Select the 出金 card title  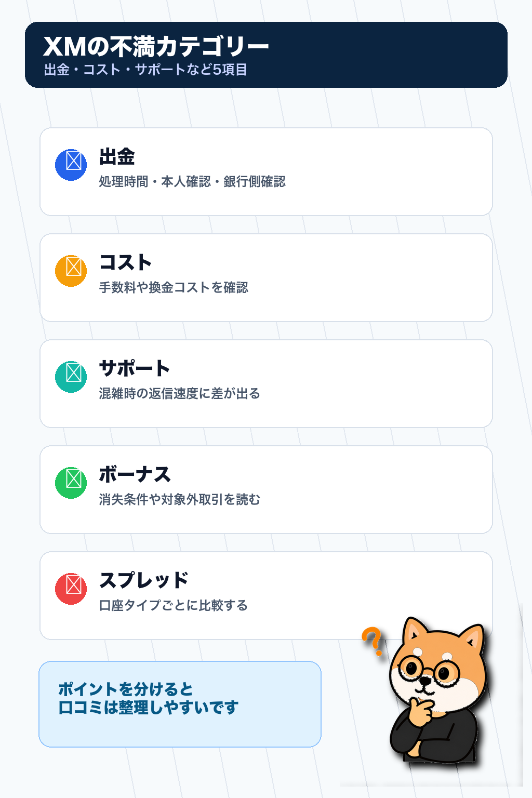(x=117, y=156)
